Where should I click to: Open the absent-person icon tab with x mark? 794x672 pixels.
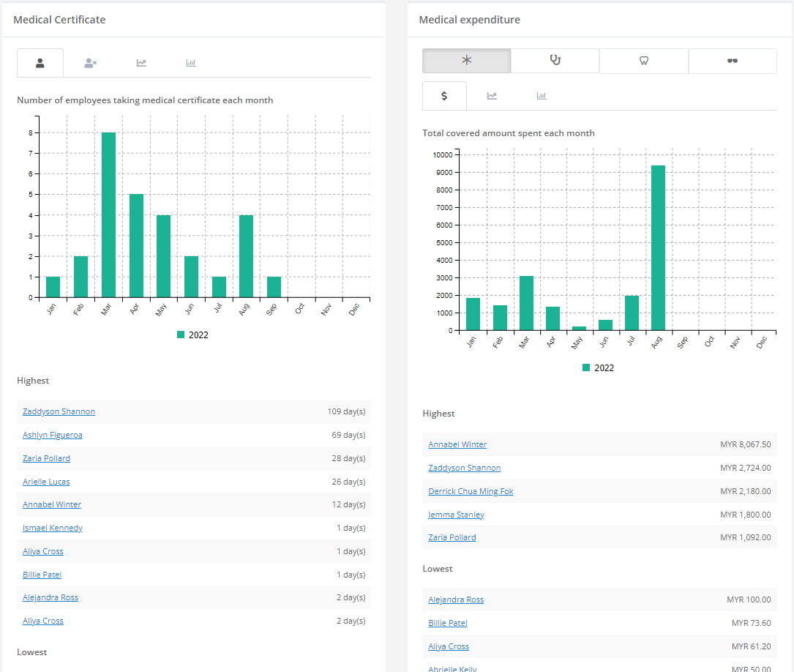[90, 63]
